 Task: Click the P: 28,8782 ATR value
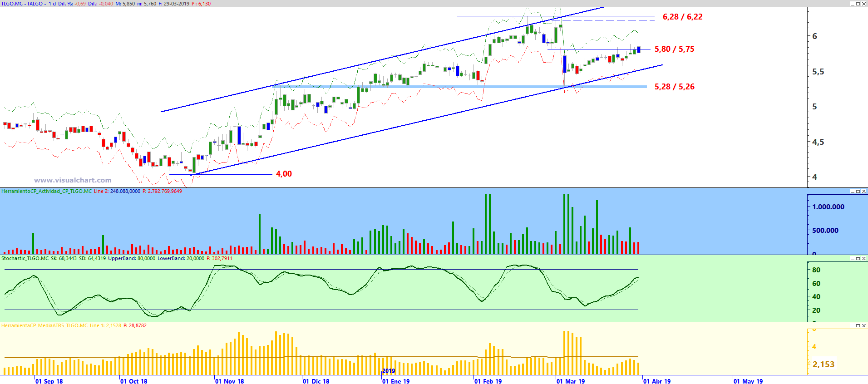coord(135,326)
